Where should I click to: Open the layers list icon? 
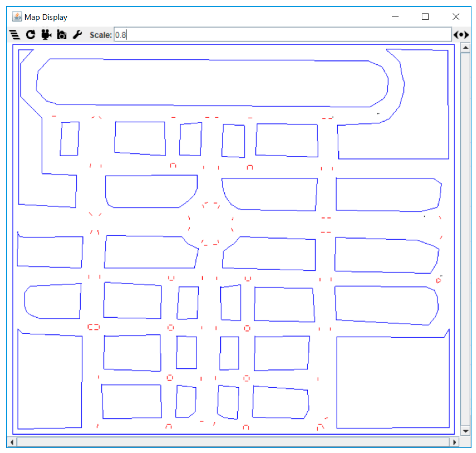point(15,35)
